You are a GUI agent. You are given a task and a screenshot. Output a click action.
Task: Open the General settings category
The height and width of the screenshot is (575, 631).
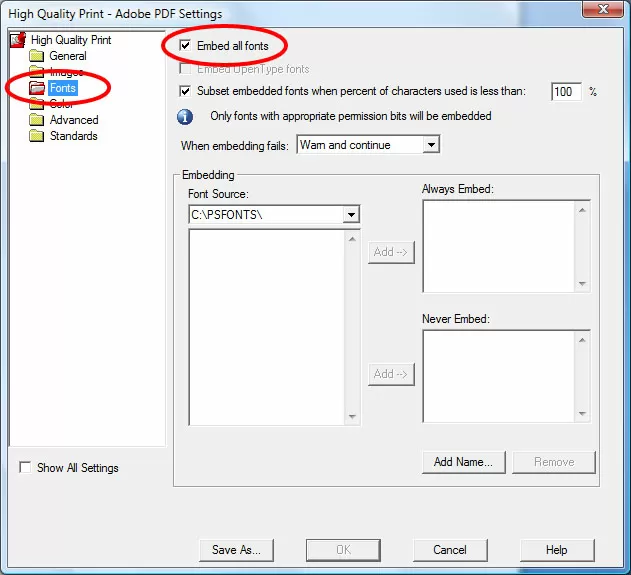pos(68,56)
